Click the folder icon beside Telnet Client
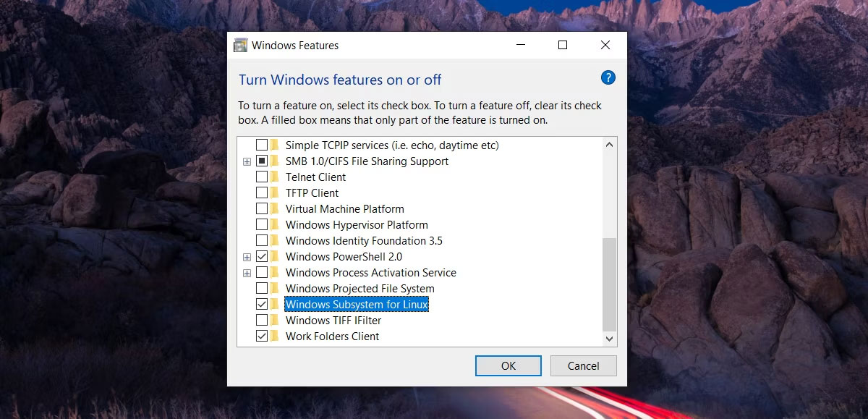The height and width of the screenshot is (419, 868). (x=273, y=177)
